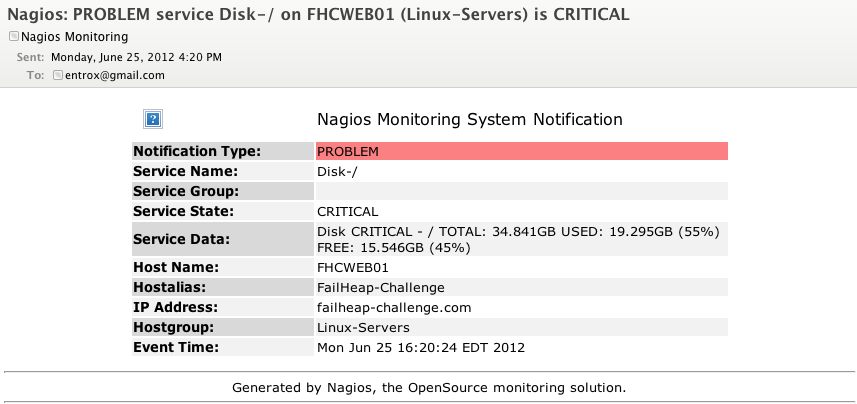Image resolution: width=857 pixels, height=404 pixels.
Task: Click the entrox@gmail.com recipient address
Action: 115,75
